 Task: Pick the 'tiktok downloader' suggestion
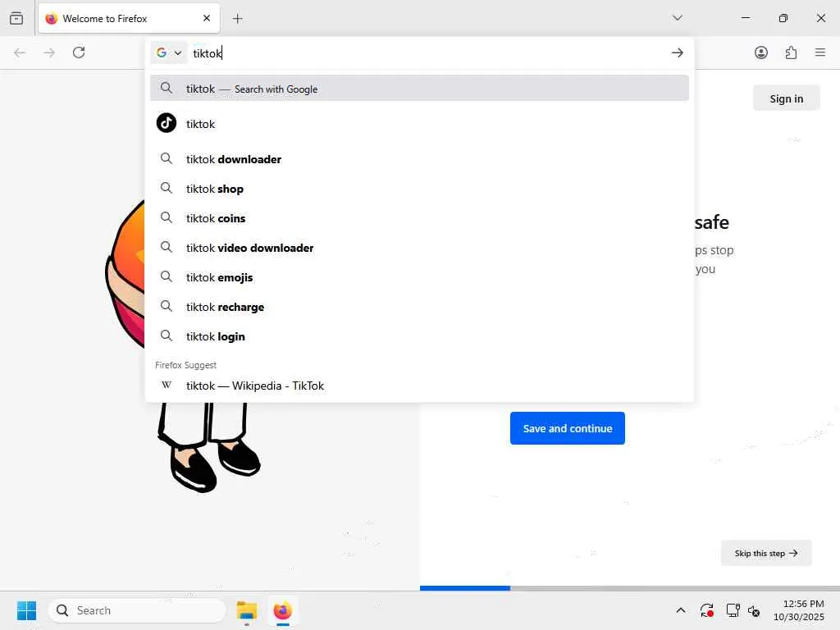tap(419, 159)
